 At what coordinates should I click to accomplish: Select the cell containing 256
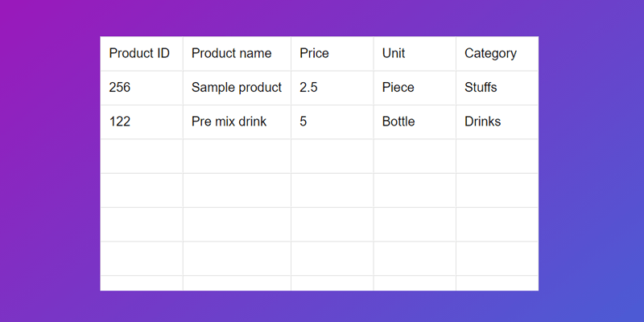141,88
